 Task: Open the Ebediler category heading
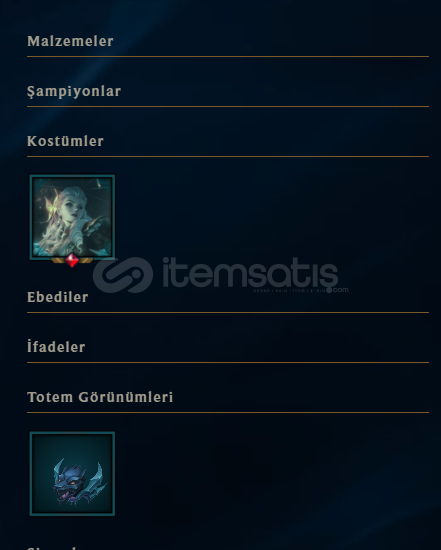pyautogui.click(x=58, y=297)
